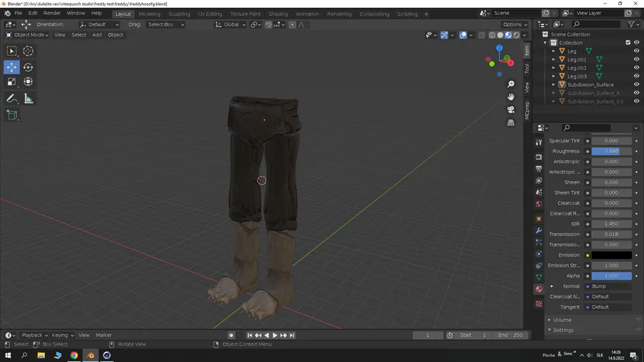Click the outliner filter funnel icon
Screen dimensions: 644x362
(x=631, y=24)
